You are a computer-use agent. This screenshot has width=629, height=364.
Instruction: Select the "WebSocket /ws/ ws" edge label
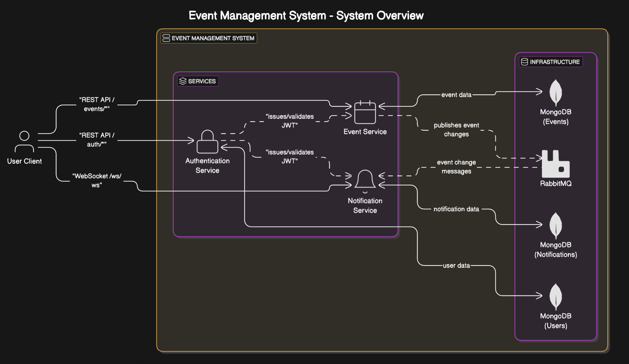[x=97, y=180]
